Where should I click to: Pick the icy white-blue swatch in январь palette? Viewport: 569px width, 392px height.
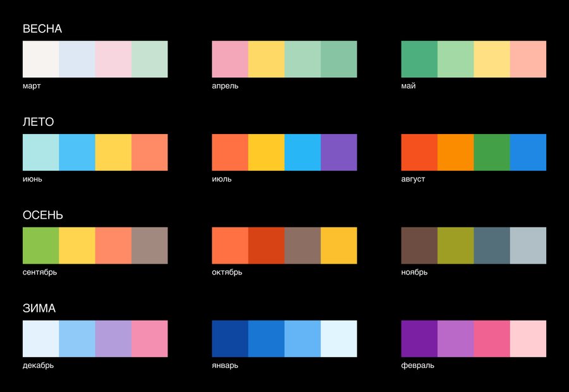(x=339, y=339)
